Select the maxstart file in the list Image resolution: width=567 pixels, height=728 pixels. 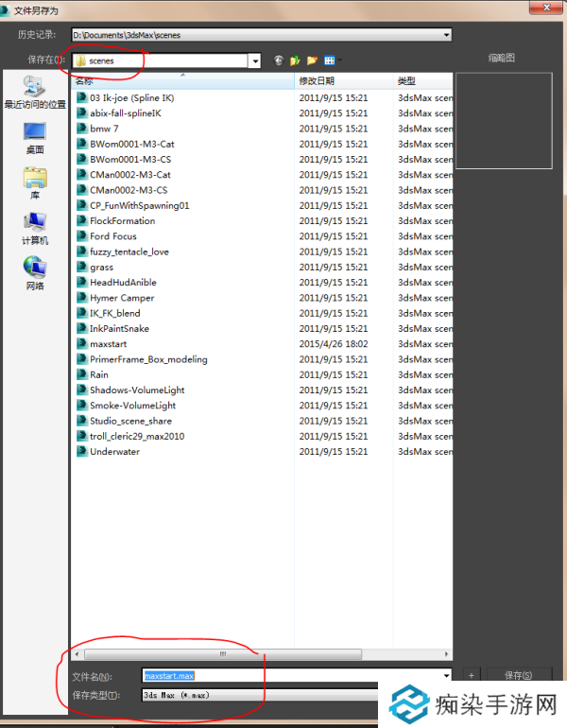(108, 344)
